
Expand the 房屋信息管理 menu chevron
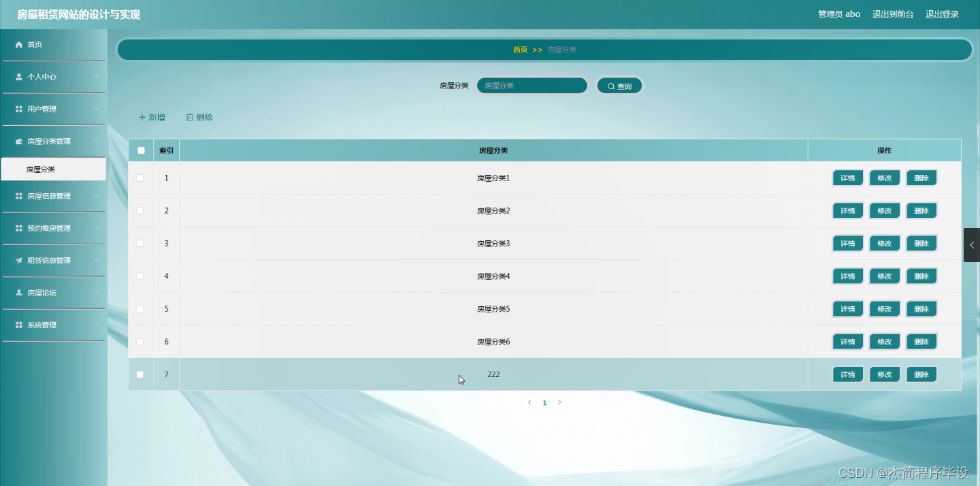coord(97,196)
